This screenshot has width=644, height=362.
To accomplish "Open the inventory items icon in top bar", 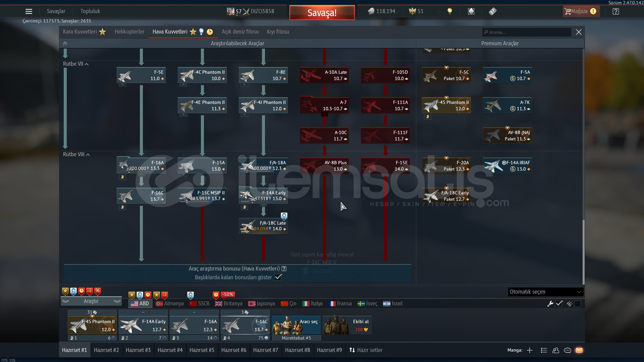I will pos(492,11).
